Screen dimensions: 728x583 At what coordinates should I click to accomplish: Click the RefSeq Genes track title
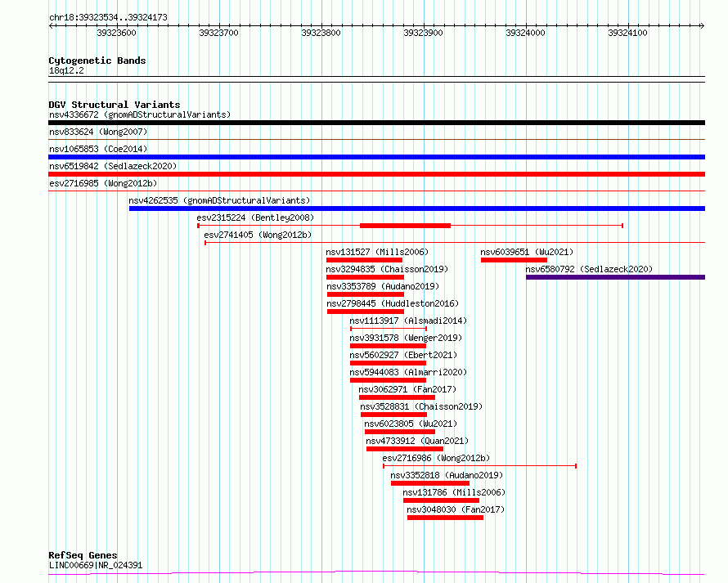83,555
